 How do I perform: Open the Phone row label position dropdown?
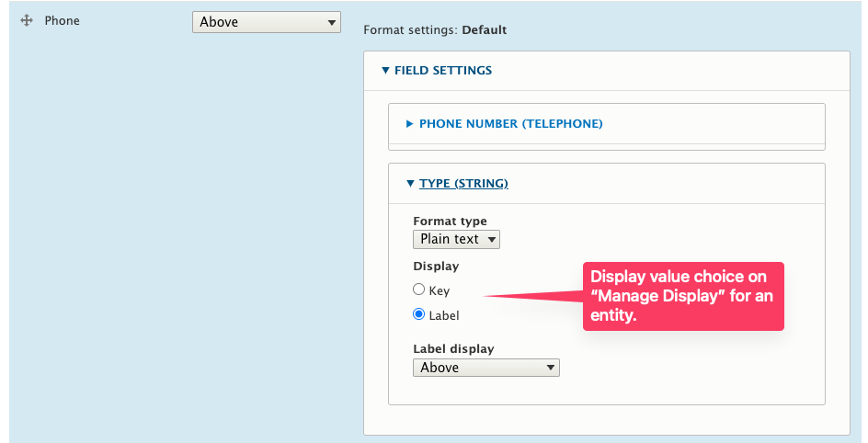[x=267, y=22]
